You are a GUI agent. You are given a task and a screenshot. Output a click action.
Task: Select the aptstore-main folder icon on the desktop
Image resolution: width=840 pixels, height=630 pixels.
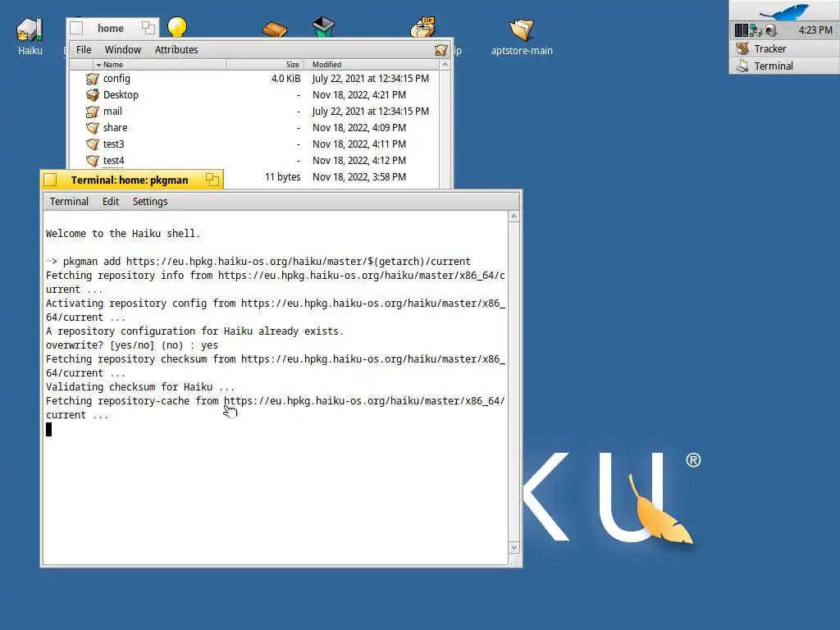(x=521, y=29)
